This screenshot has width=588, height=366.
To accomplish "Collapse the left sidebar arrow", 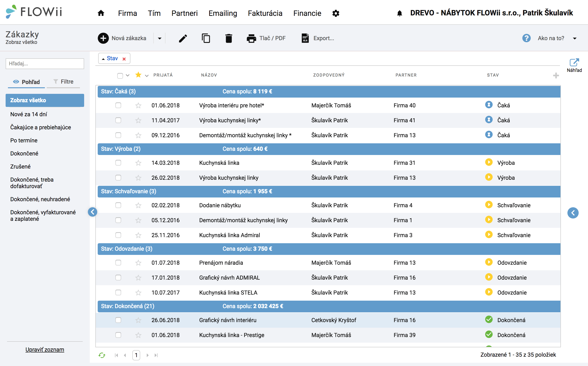I will (92, 212).
